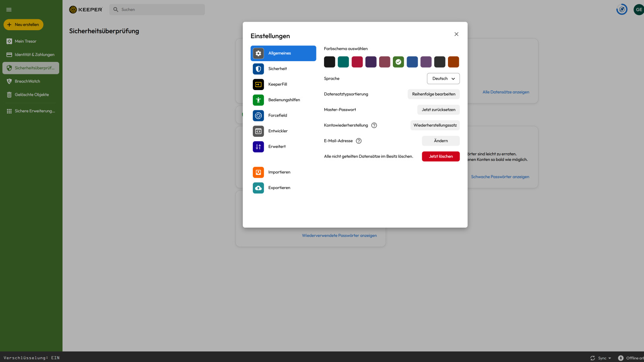Click the Importieren icon

point(258,172)
